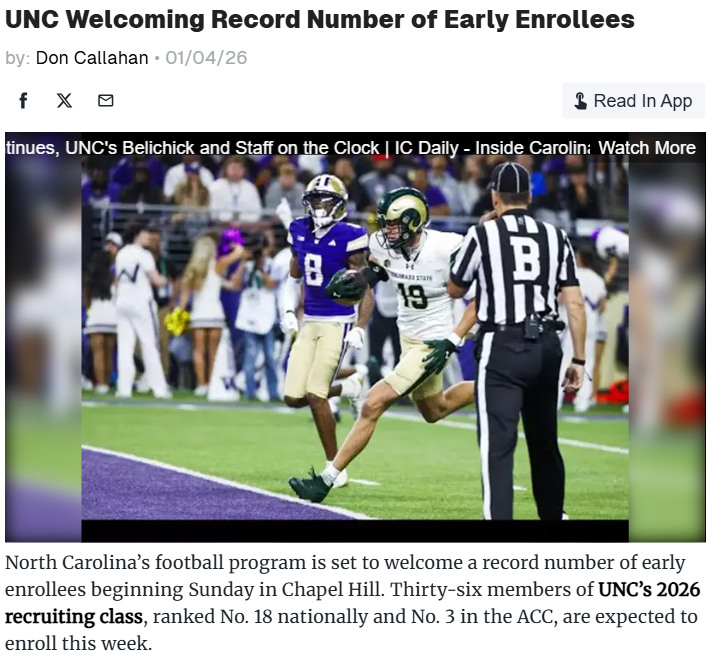
Task: Share the article on X
Action: (x=64, y=100)
